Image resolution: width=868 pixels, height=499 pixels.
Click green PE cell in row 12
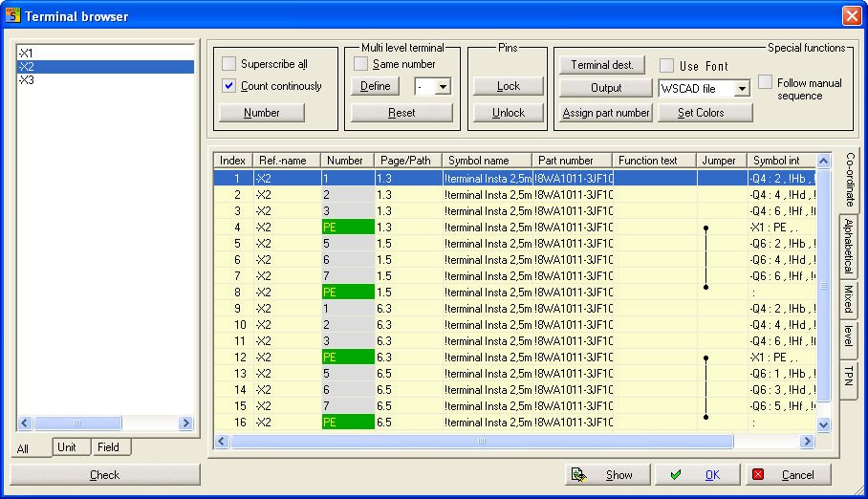[348, 358]
